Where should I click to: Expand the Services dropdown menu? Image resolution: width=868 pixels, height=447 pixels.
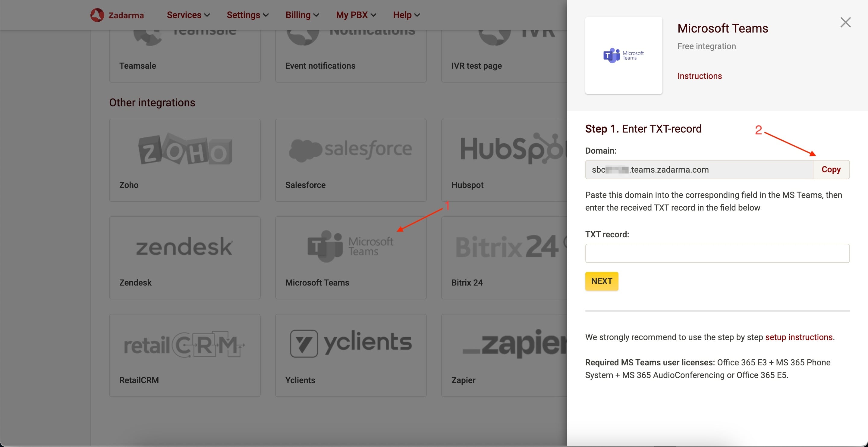tap(188, 15)
